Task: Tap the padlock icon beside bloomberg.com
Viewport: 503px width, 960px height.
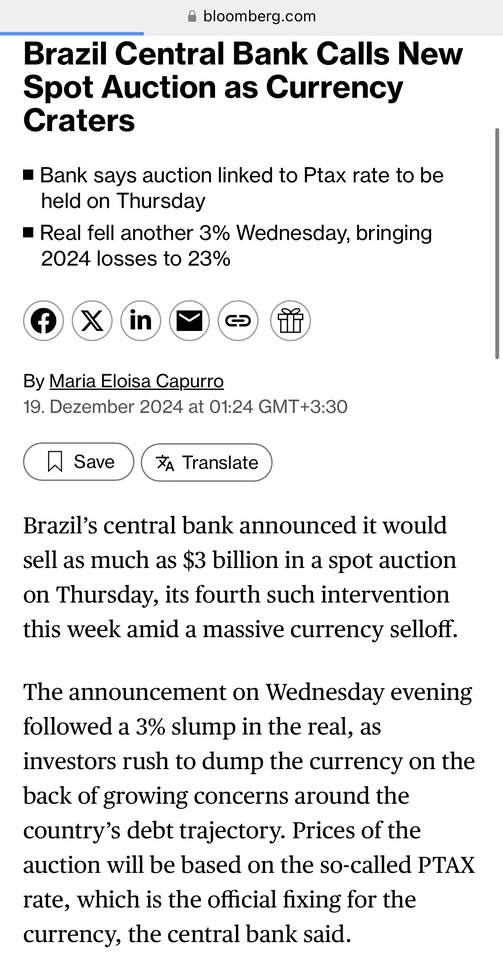Action: 193,17
